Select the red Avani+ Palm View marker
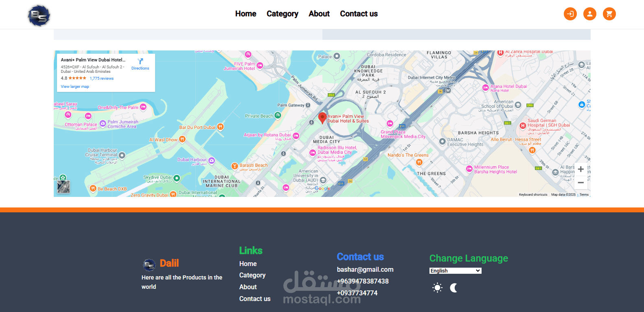This screenshot has width=644, height=312. coord(322,118)
